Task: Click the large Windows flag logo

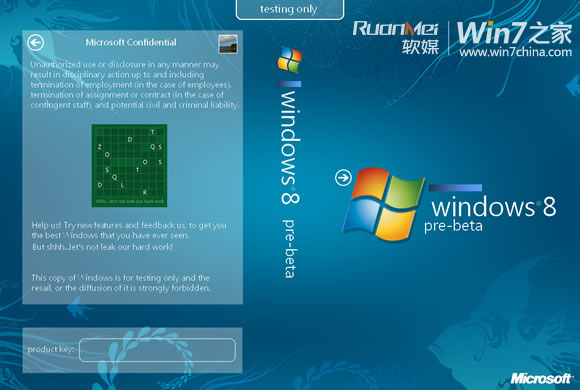Action: click(x=384, y=204)
